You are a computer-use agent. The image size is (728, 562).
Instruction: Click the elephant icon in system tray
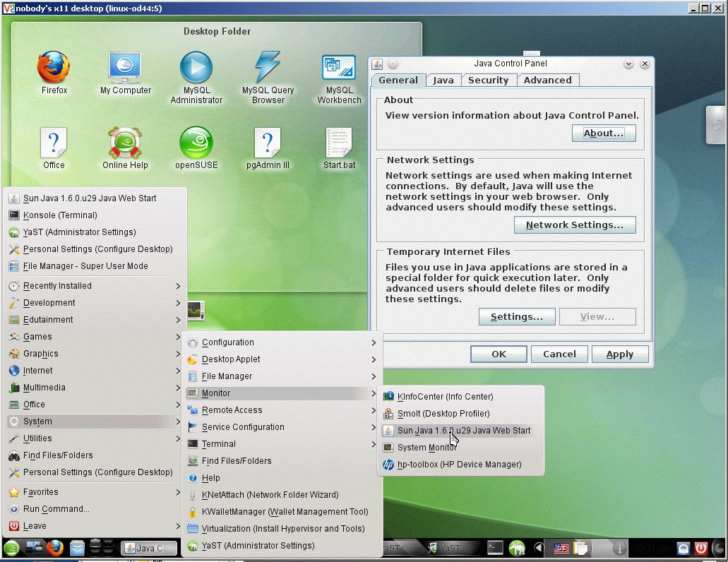[x=517, y=548]
